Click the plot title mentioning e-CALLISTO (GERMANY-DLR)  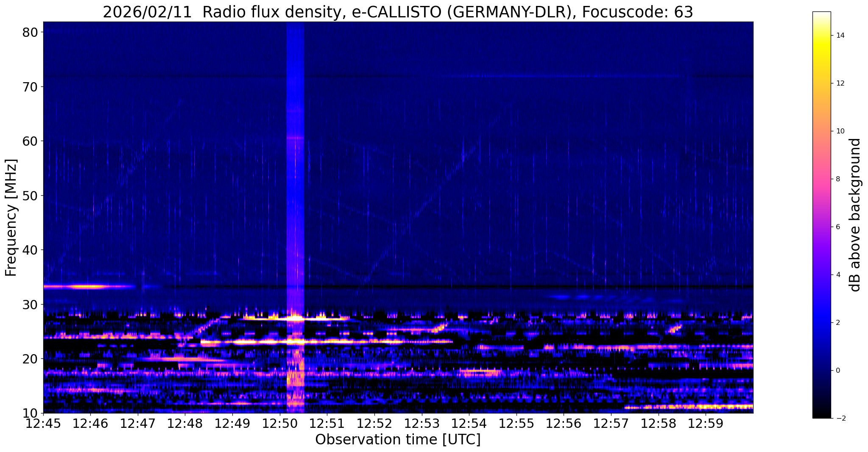398,12
